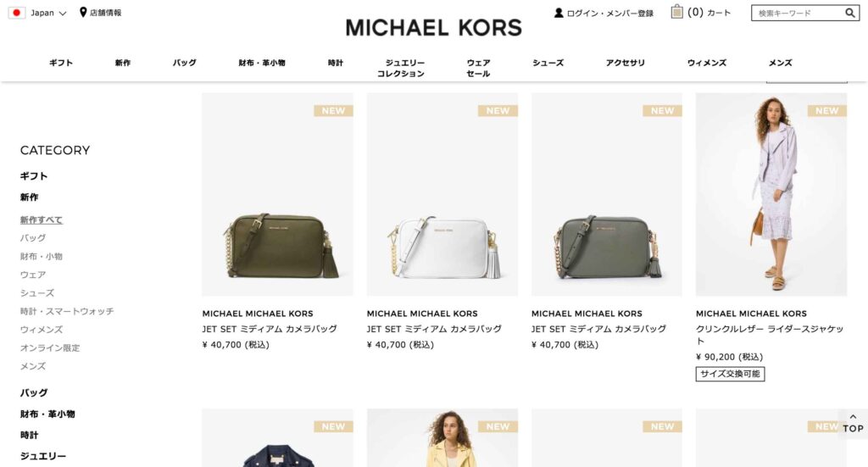
Task: Open シューズ in the top navigation
Action: click(548, 63)
